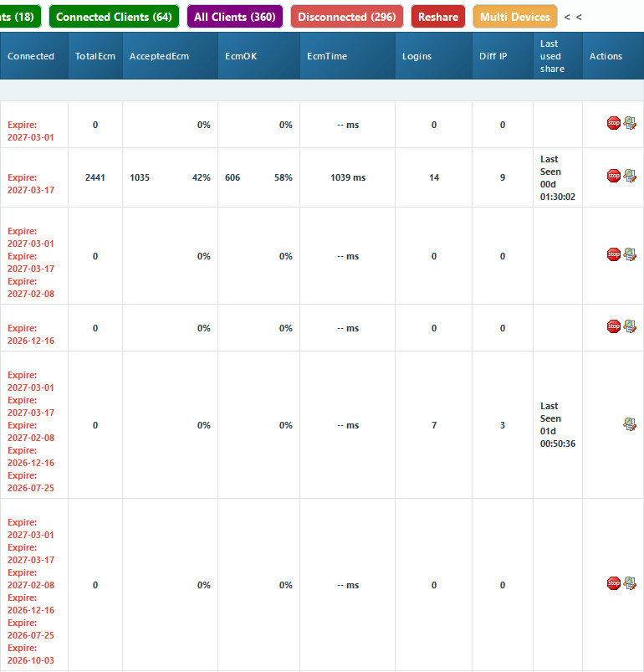Select Last Seen 01d 00:50:36 cell
Image resolution: width=644 pixels, height=672 pixels.
coord(558,425)
